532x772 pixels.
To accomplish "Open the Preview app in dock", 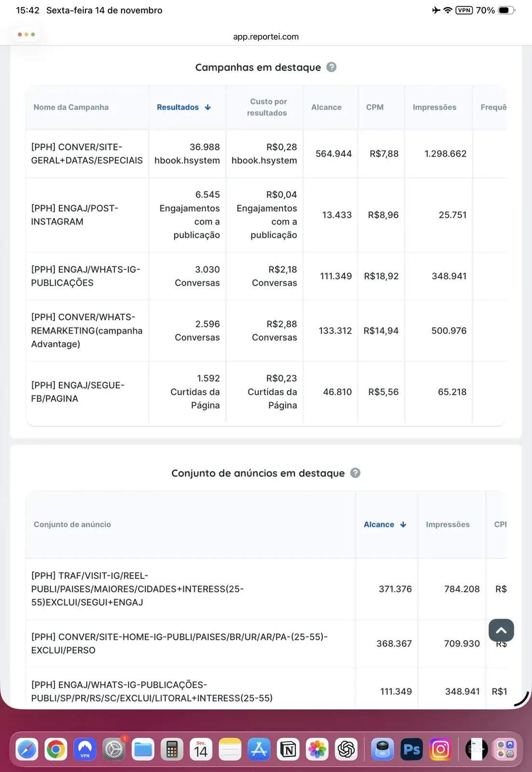I will (x=383, y=749).
